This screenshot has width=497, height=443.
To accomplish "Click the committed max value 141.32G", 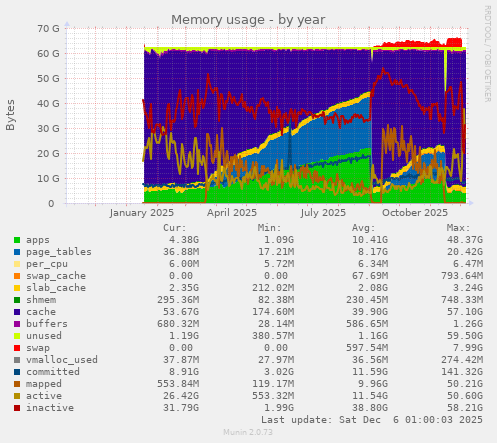I will [462, 372].
